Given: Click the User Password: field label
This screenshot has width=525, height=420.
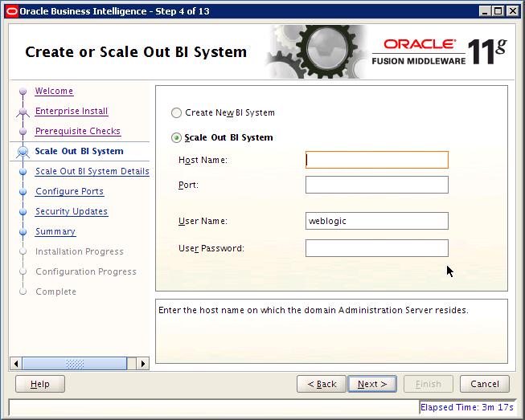Looking at the screenshot, I should (211, 248).
